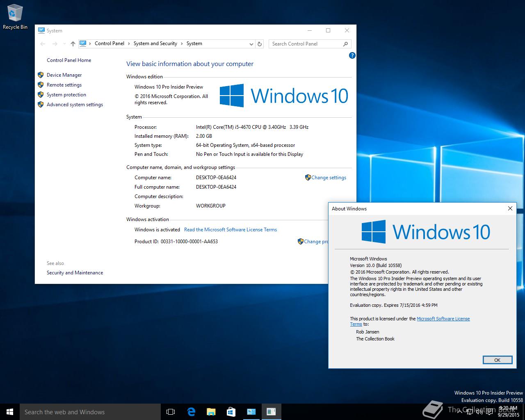Click the Windows 10 logo in System window

(x=284, y=96)
